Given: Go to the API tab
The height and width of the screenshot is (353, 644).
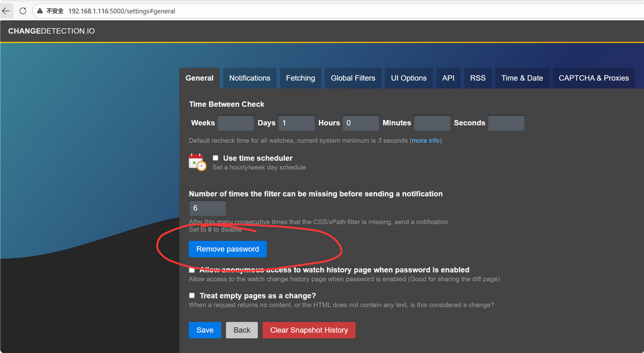Looking at the screenshot, I should tap(448, 78).
